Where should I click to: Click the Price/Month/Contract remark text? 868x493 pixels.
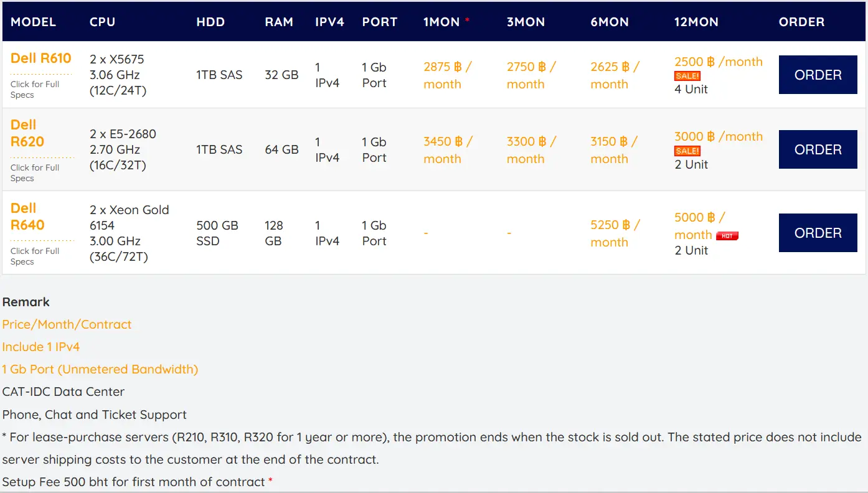coord(67,324)
